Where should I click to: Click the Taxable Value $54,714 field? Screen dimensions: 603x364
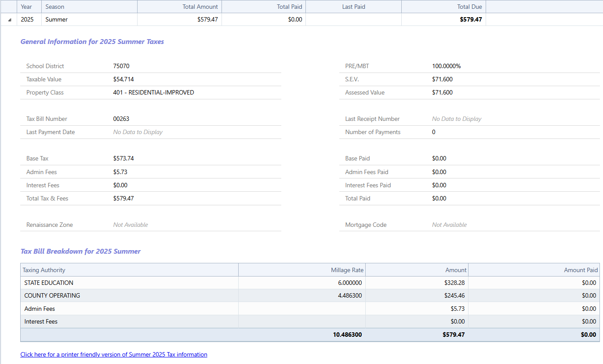pyautogui.click(x=124, y=79)
